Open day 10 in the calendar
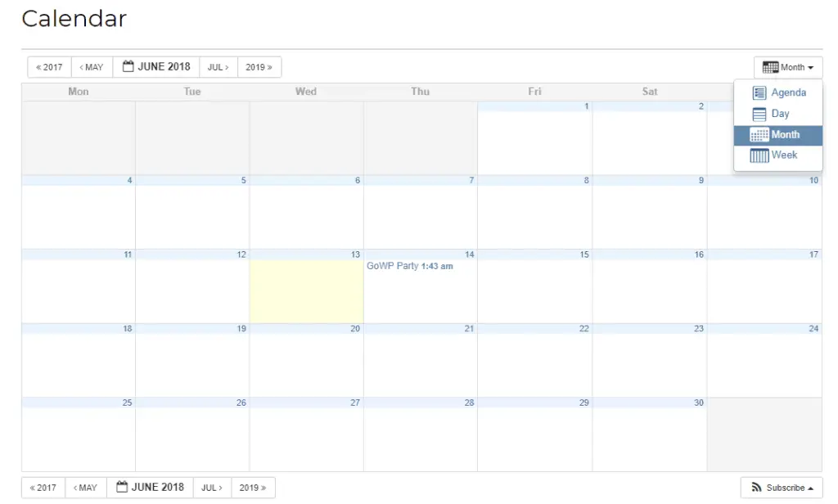 pos(813,181)
